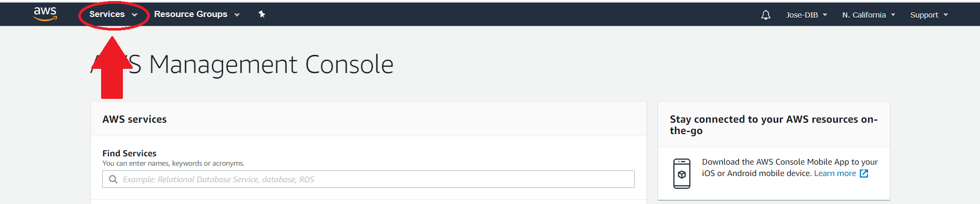Click the caret next to Support
This screenshot has width=980, height=204.
coord(945,15)
